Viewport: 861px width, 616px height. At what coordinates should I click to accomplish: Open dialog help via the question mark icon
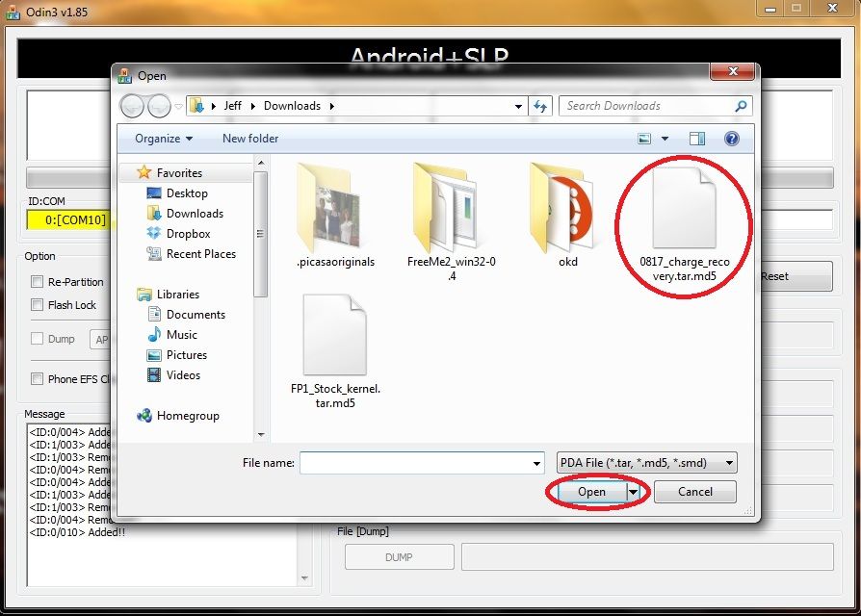(731, 139)
